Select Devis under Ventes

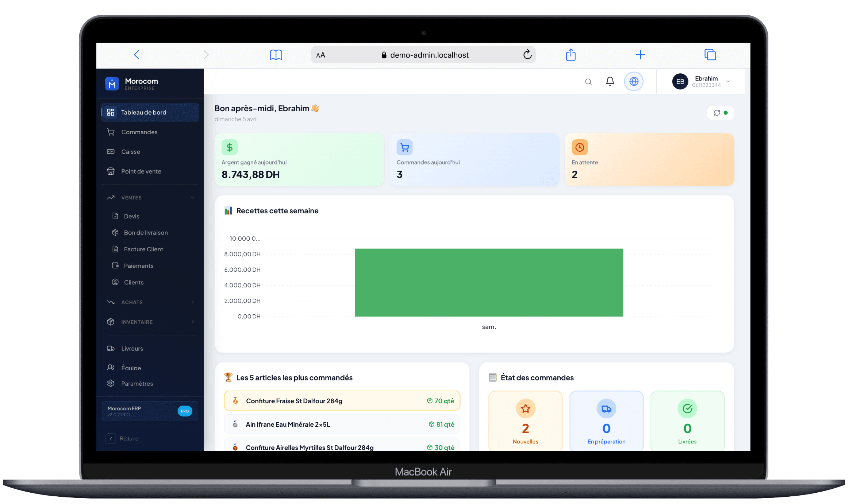tap(131, 216)
